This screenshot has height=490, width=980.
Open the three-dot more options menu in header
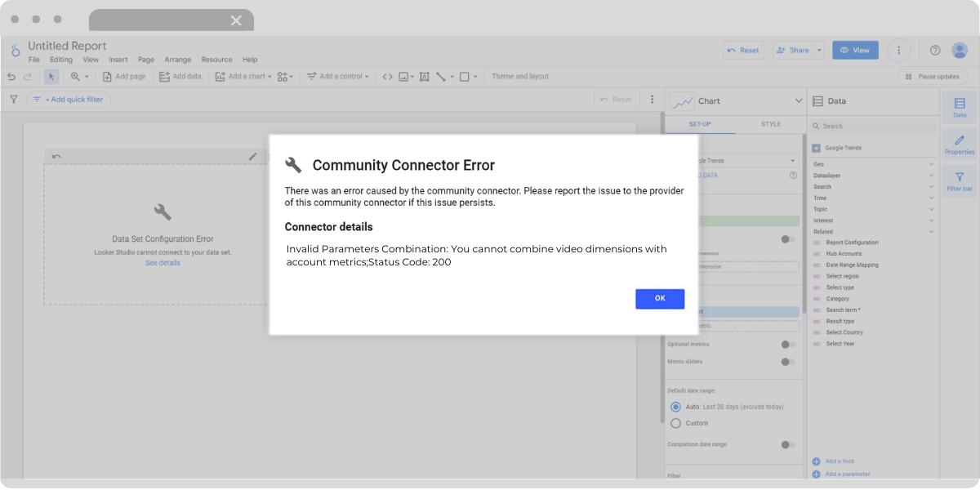[x=899, y=51]
